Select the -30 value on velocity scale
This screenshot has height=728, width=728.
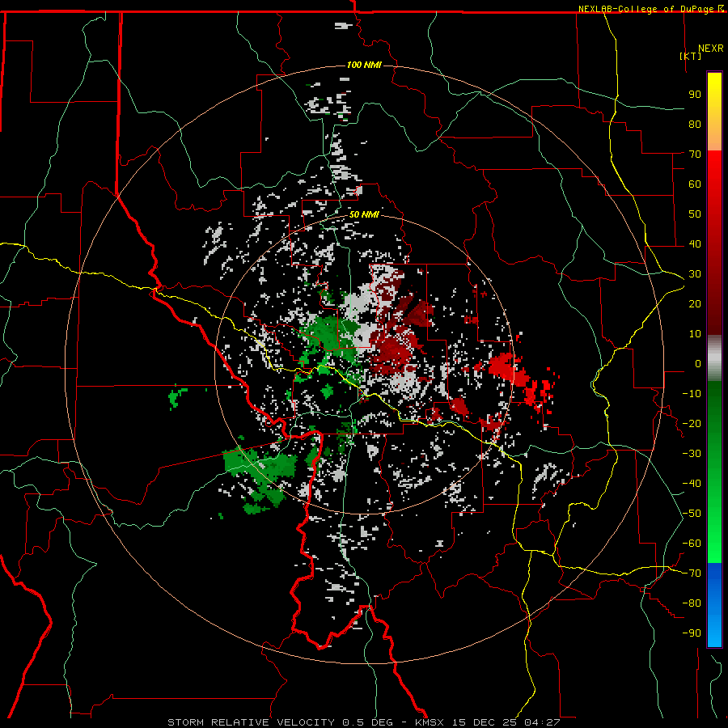692,454
